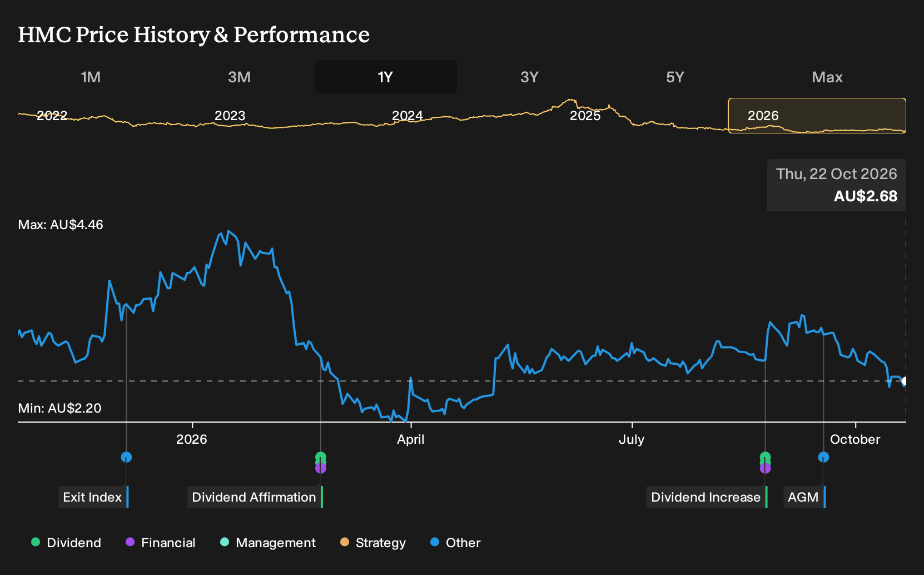Image resolution: width=924 pixels, height=575 pixels.
Task: Open the Exit Index event label
Action: (x=93, y=497)
